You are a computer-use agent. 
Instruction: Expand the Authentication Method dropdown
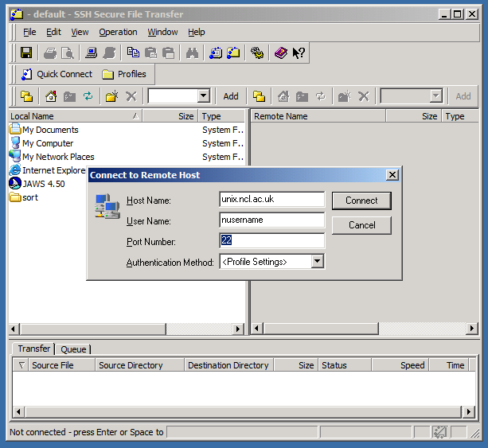click(317, 261)
